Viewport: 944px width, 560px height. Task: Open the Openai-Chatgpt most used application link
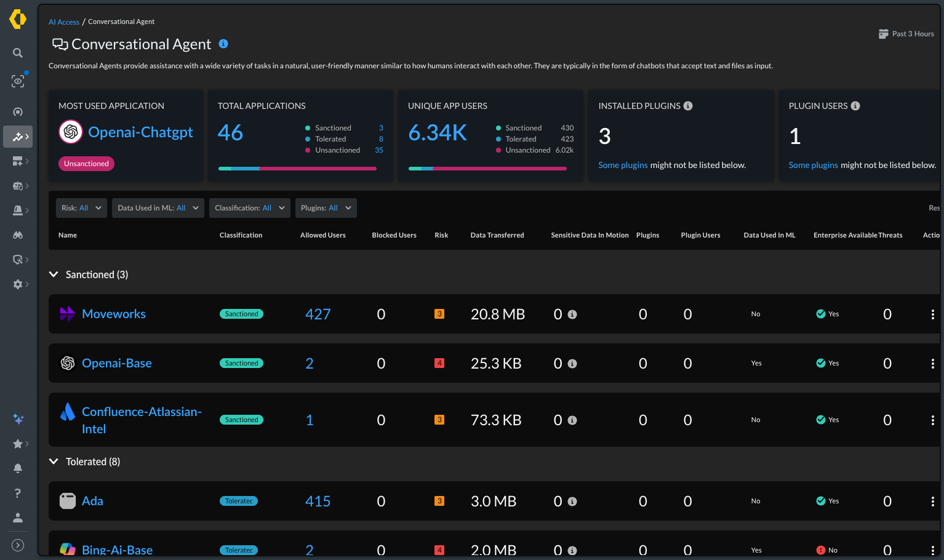coord(140,132)
